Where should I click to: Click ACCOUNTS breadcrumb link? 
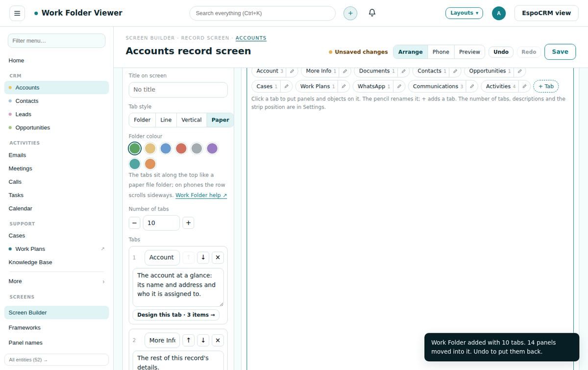(x=251, y=38)
